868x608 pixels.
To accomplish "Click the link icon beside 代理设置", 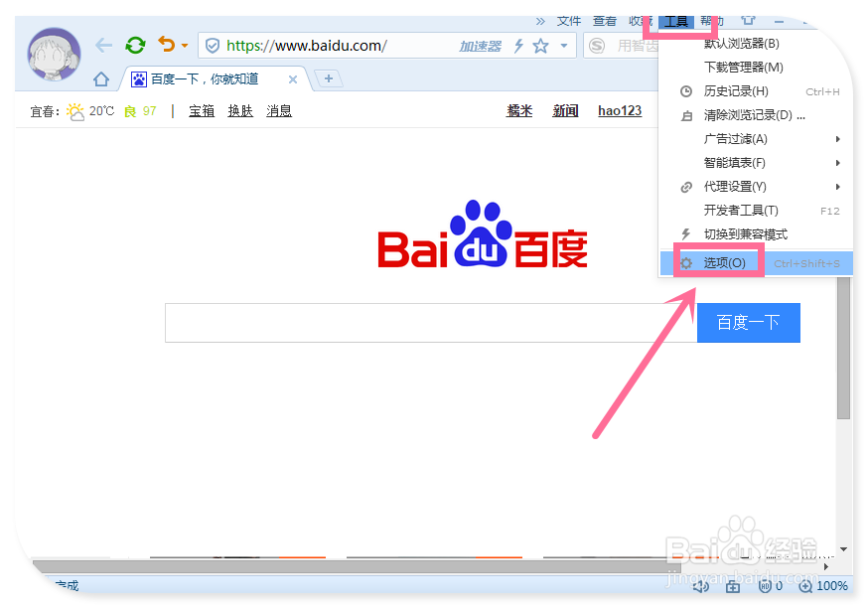I will [x=686, y=187].
